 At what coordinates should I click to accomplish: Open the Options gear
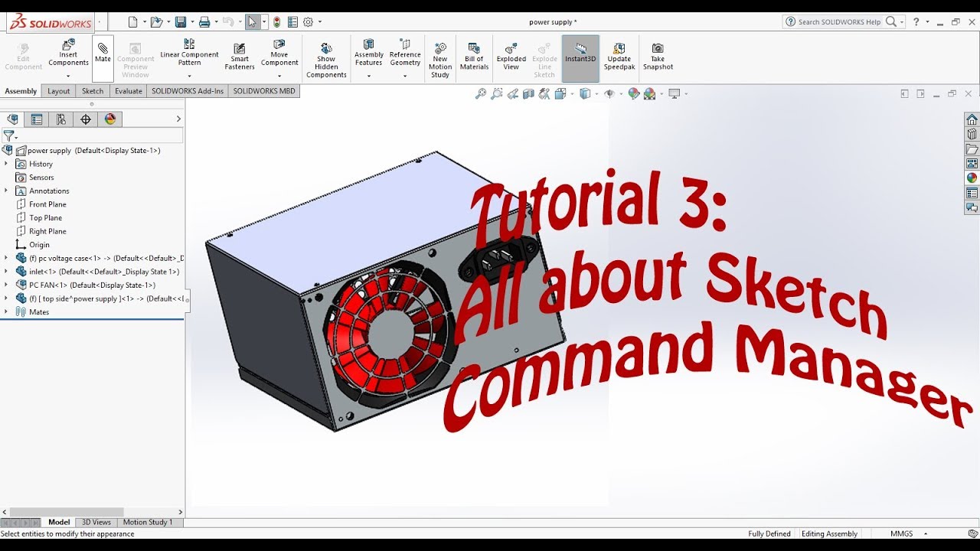coord(308,22)
